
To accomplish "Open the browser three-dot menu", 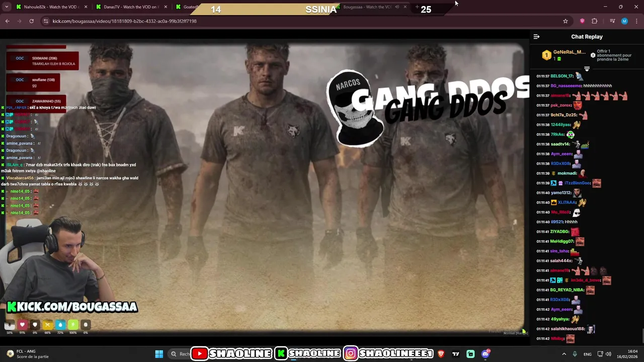I will (636, 21).
